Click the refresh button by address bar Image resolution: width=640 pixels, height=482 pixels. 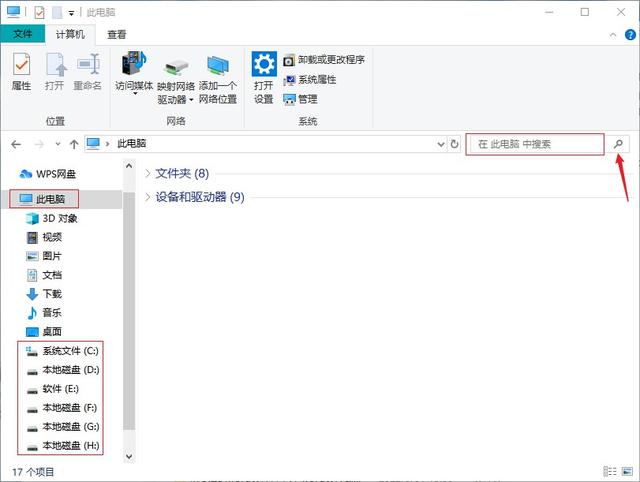click(454, 144)
